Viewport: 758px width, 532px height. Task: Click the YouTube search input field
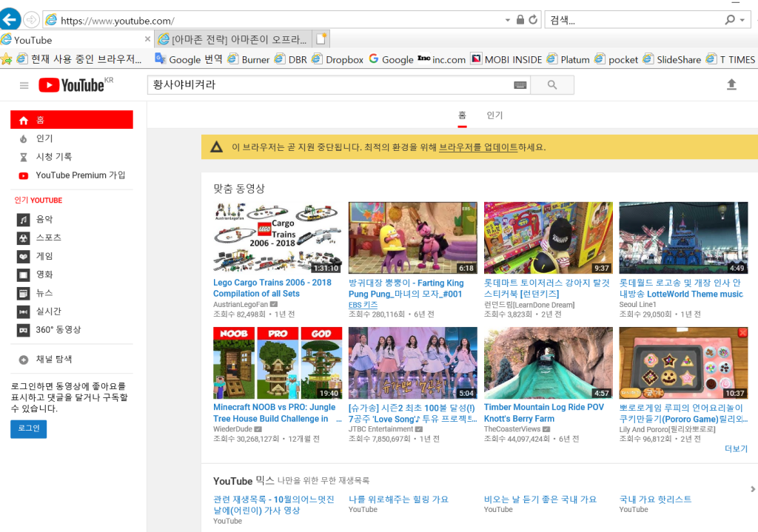pyautogui.click(x=329, y=85)
